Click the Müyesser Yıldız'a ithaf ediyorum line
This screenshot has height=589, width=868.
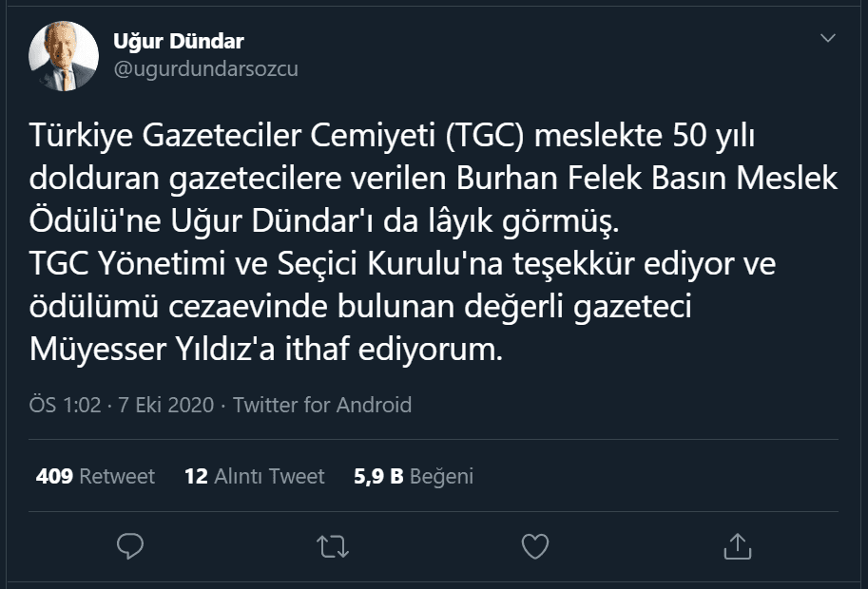pos(266,349)
